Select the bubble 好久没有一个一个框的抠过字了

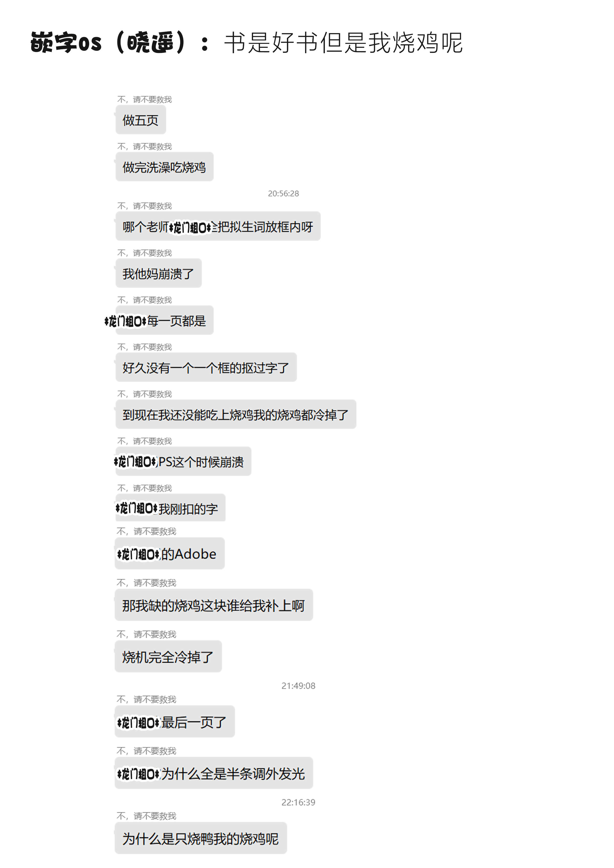pos(206,367)
